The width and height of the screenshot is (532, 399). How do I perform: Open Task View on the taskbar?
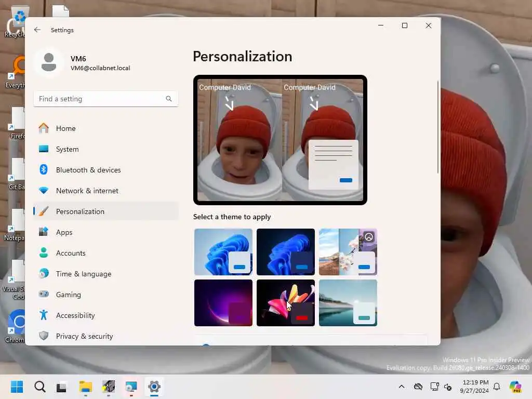(x=62, y=387)
